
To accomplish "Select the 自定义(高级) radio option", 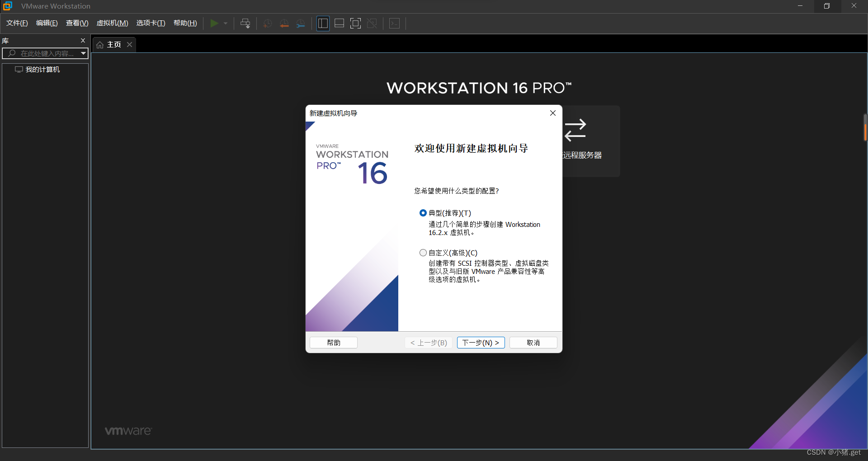I will point(423,253).
